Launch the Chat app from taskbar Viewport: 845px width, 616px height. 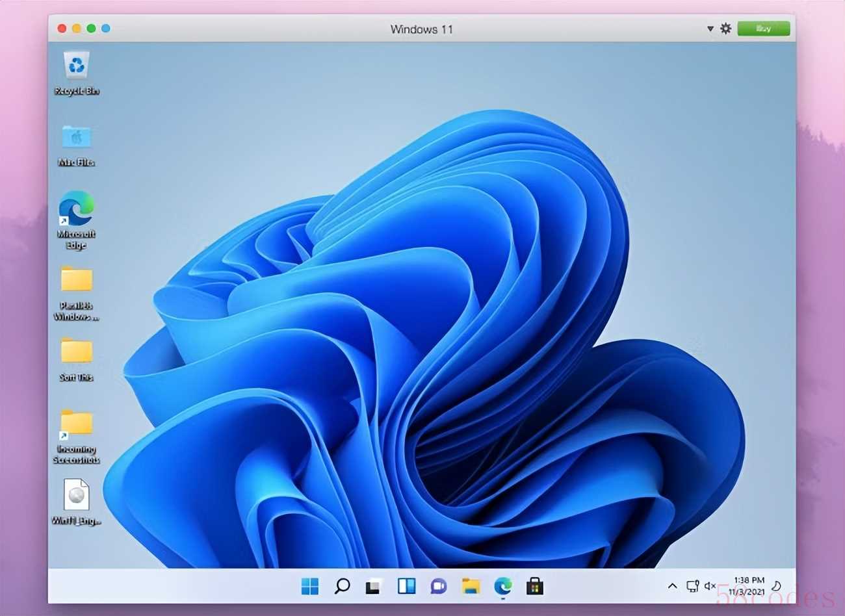pyautogui.click(x=439, y=586)
